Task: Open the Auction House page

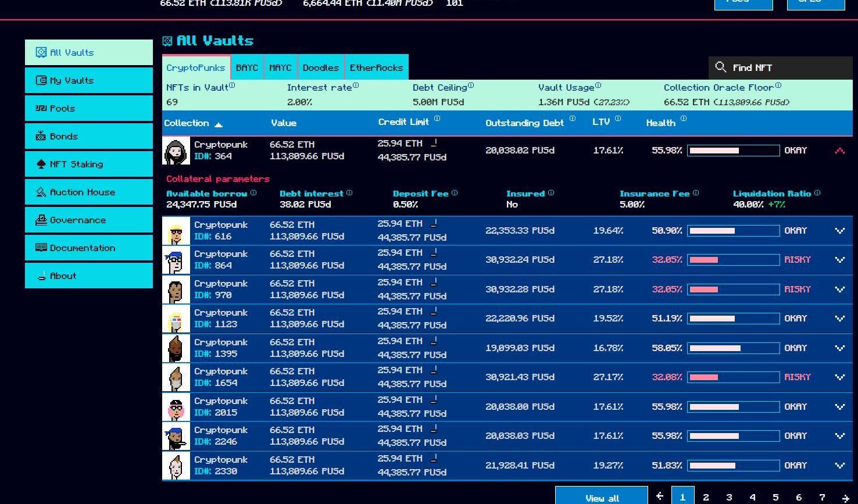Action: point(88,192)
